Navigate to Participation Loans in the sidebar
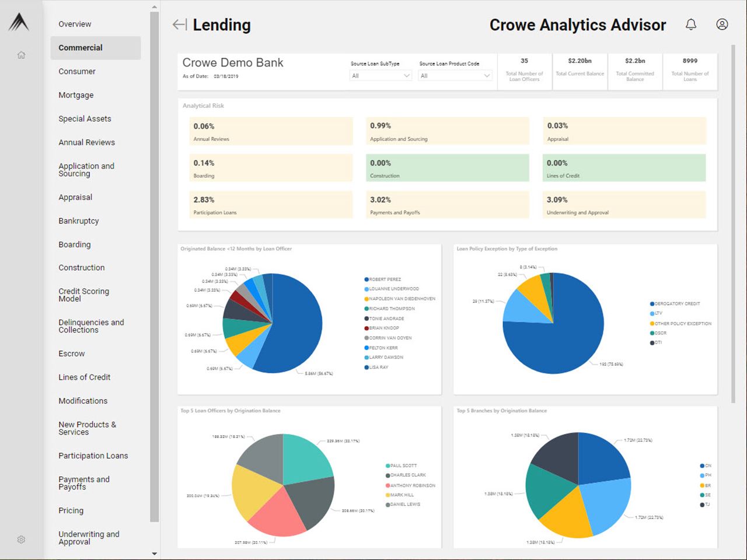 93,456
